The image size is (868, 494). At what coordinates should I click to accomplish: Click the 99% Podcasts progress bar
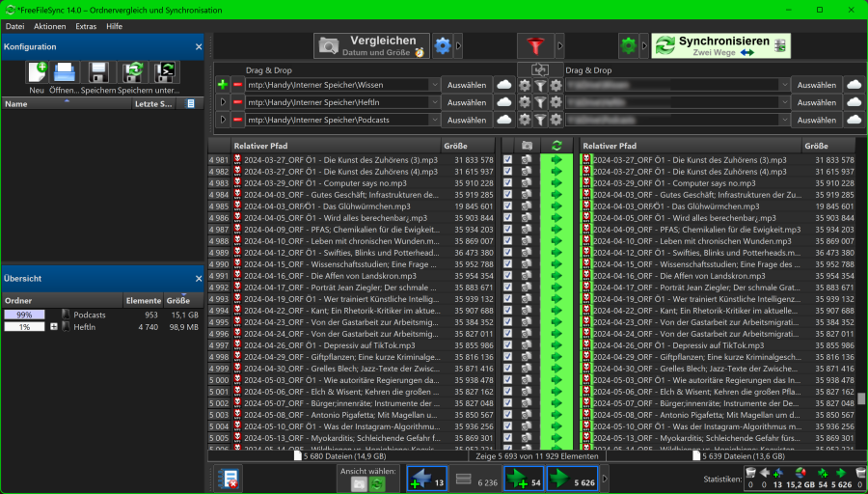(24, 315)
